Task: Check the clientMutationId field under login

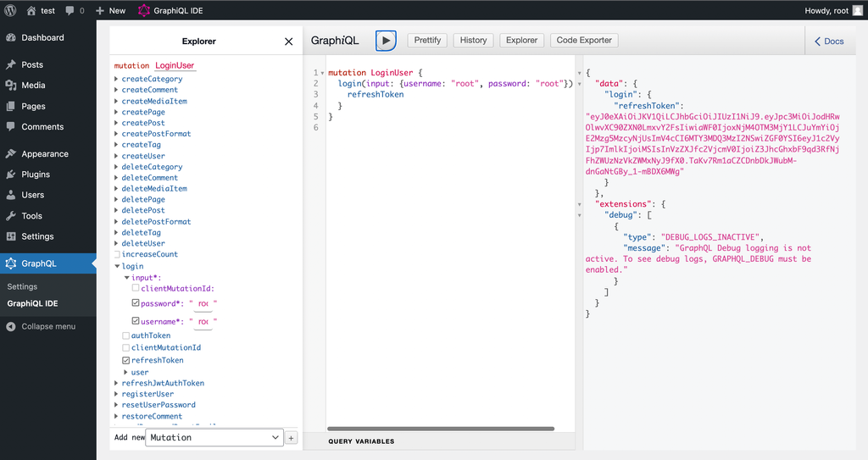Action: tap(125, 347)
